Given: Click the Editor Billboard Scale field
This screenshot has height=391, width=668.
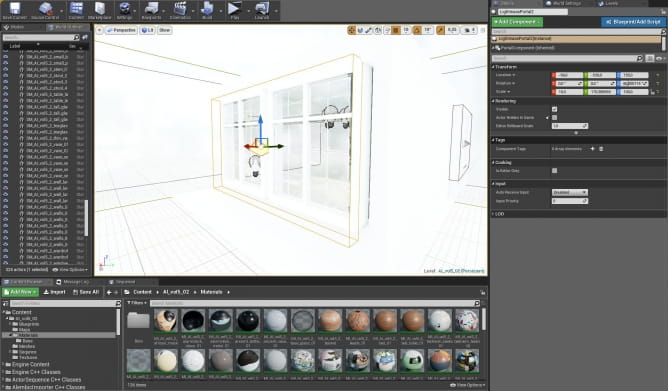Looking at the screenshot, I should coord(570,126).
